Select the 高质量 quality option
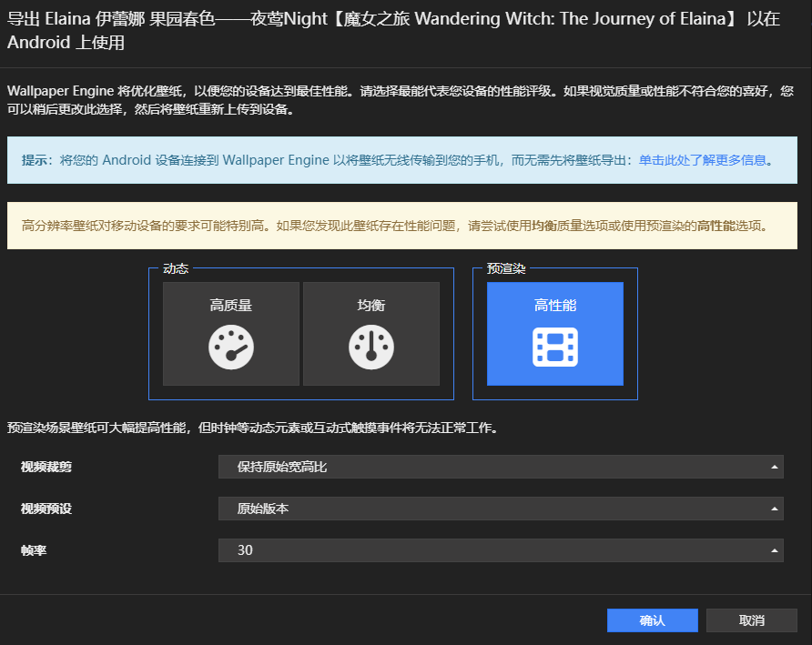The image size is (812, 645). coord(231,333)
